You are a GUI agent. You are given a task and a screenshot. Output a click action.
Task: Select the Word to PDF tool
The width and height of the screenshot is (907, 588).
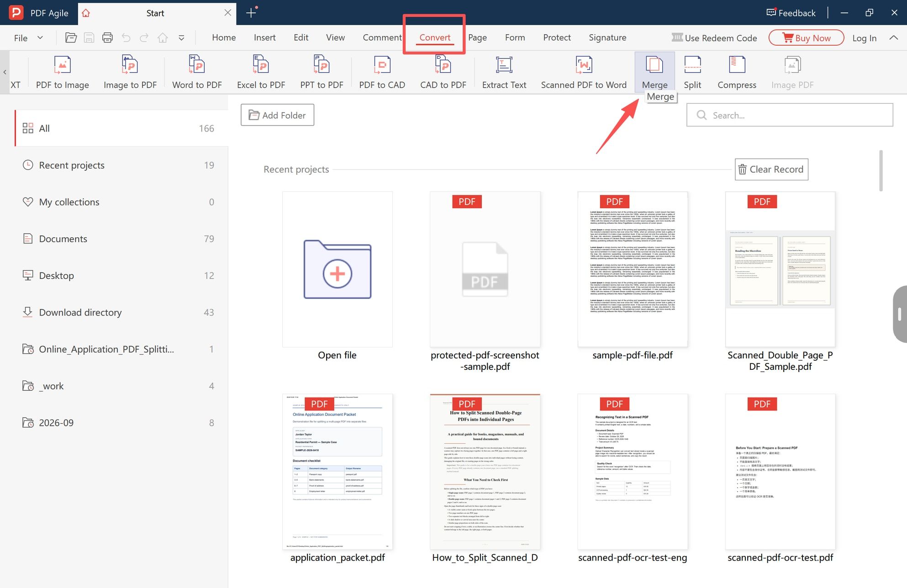point(197,72)
